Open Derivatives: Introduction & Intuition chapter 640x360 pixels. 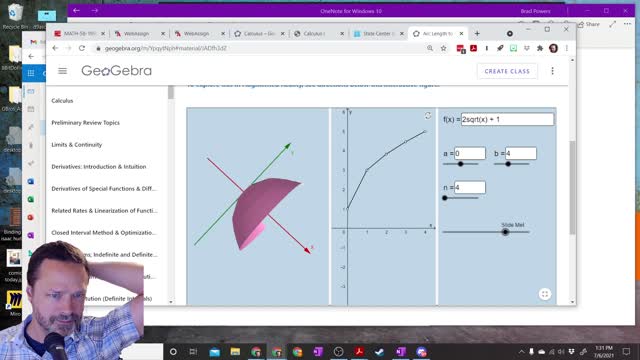tap(99, 167)
